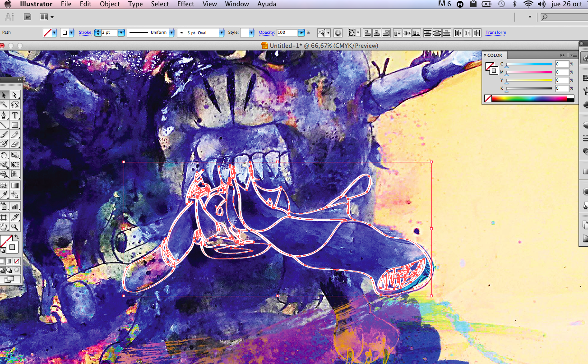Enable Draw Behind mode
The height and width of the screenshot is (364, 588).
[x=9, y=270]
